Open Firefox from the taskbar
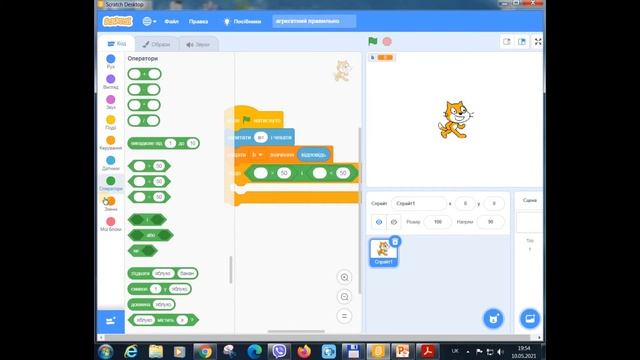 pos(304,351)
